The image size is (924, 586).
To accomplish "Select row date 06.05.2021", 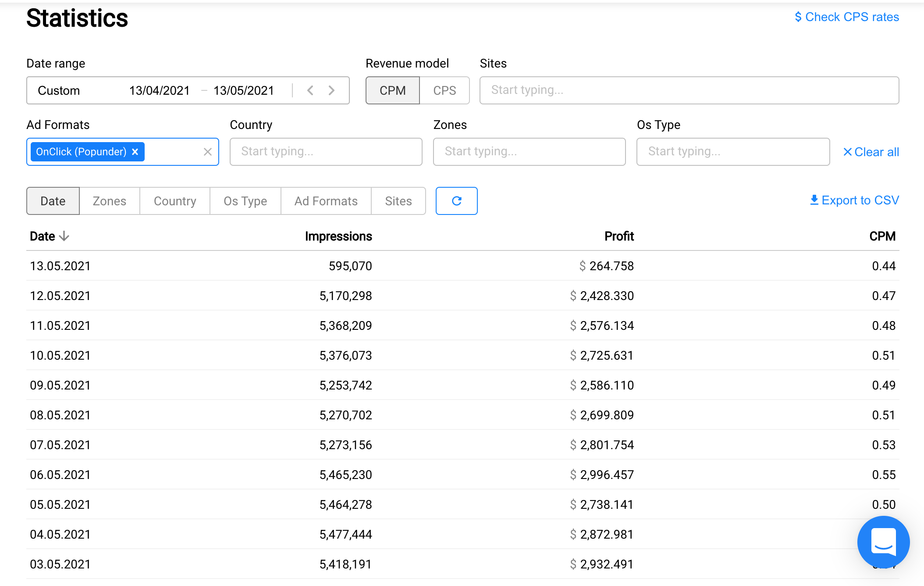I will pos(60,475).
